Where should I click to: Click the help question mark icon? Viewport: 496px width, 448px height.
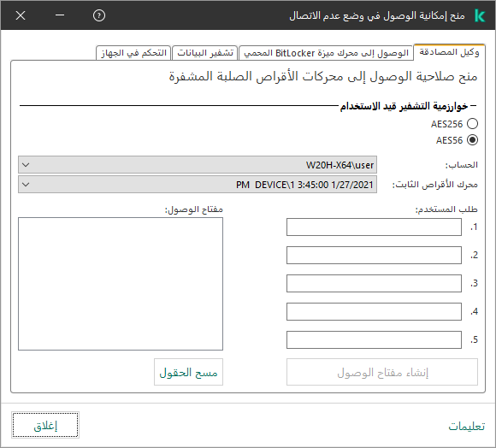pos(99,15)
